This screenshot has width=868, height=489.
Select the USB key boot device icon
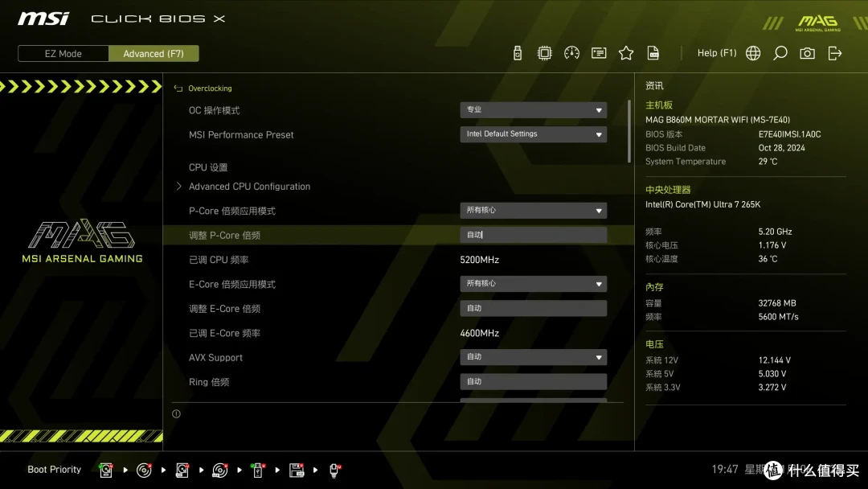(x=258, y=471)
